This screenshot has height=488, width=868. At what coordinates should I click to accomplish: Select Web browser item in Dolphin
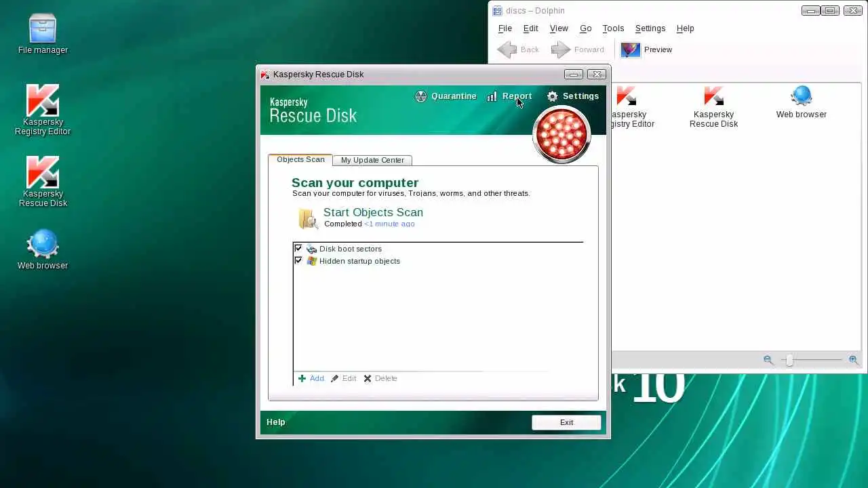(x=802, y=102)
